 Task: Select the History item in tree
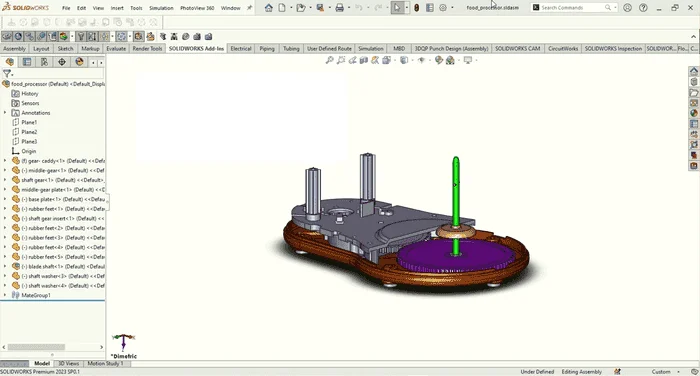pos(30,94)
